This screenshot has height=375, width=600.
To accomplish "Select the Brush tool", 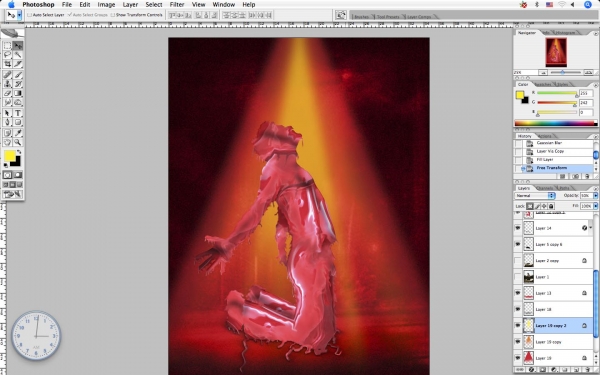I will 18,75.
